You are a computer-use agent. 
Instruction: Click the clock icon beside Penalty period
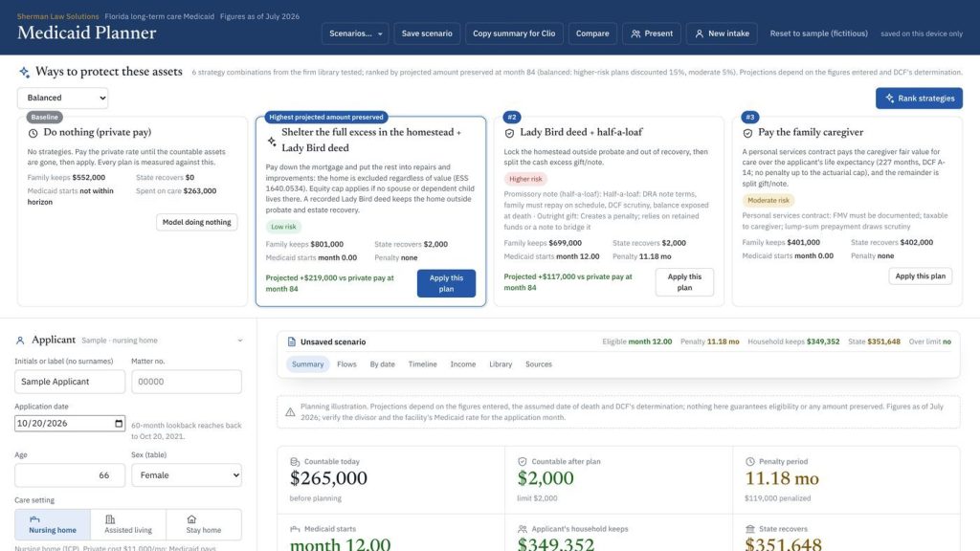[x=750, y=462]
